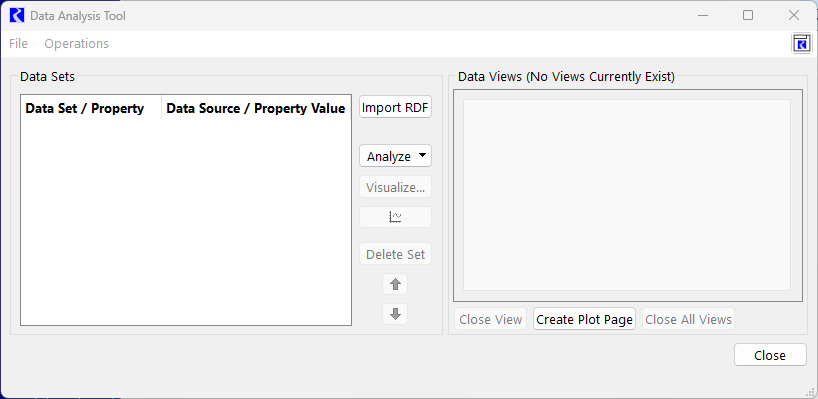Click the Analyze dropdown arrow

pos(422,155)
